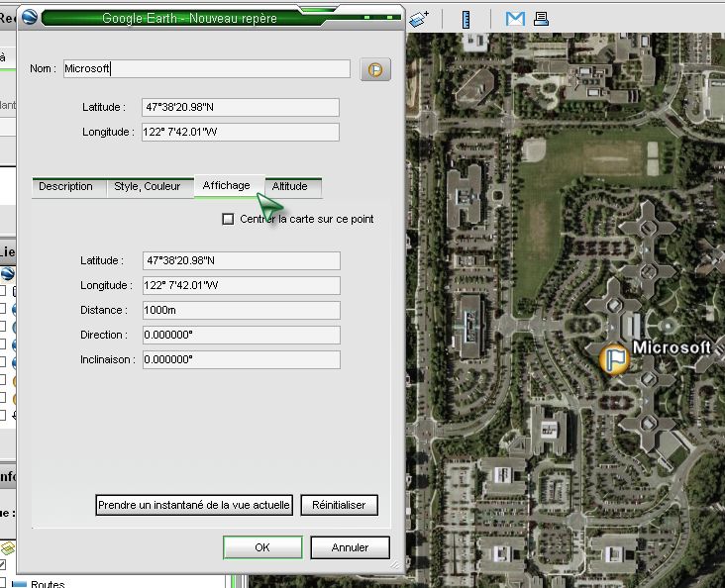Enable 'Centrer la carte sur ce point'

(x=228, y=219)
